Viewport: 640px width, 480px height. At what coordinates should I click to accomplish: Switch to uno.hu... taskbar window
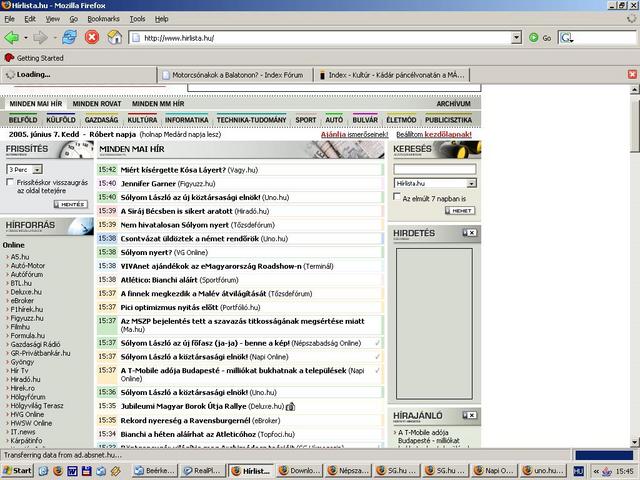[x=543, y=471]
